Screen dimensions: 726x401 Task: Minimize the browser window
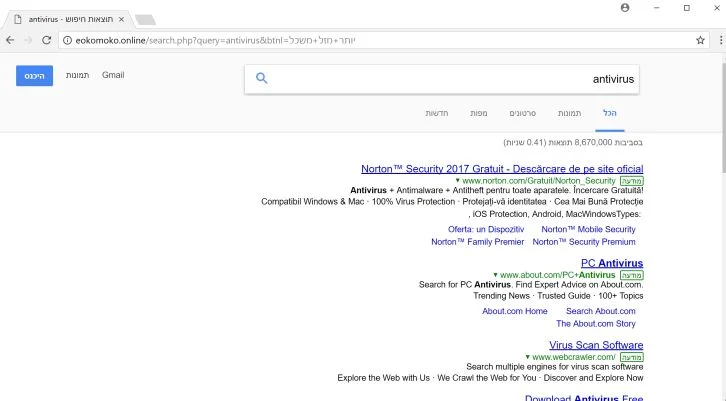(x=656, y=7)
